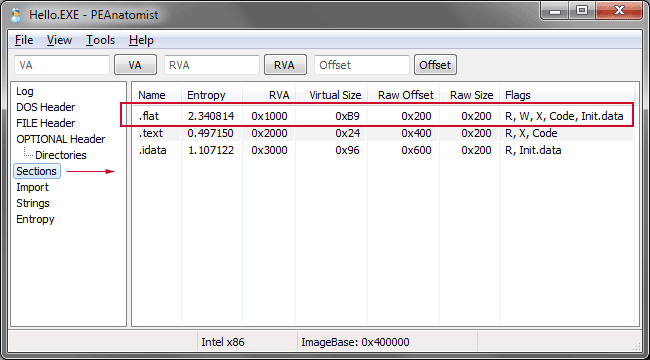Select OPTIONAL Header in the tree
The width and height of the screenshot is (650, 360).
pyautogui.click(x=61, y=139)
